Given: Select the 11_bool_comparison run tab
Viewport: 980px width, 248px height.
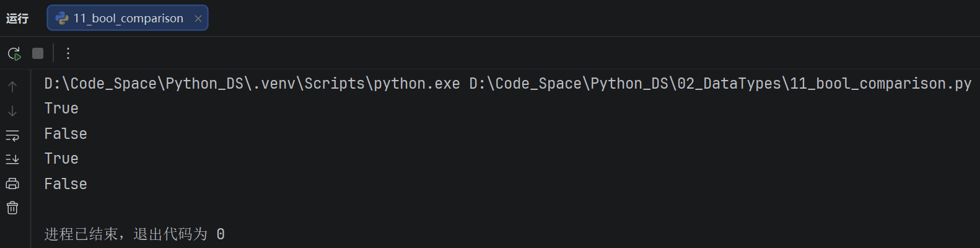Looking at the screenshot, I should [x=128, y=18].
